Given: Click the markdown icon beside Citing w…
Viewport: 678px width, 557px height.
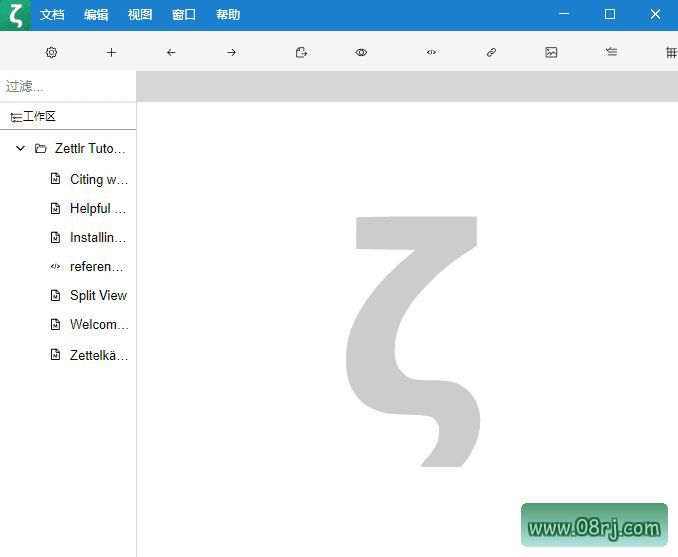Looking at the screenshot, I should click(x=55, y=178).
